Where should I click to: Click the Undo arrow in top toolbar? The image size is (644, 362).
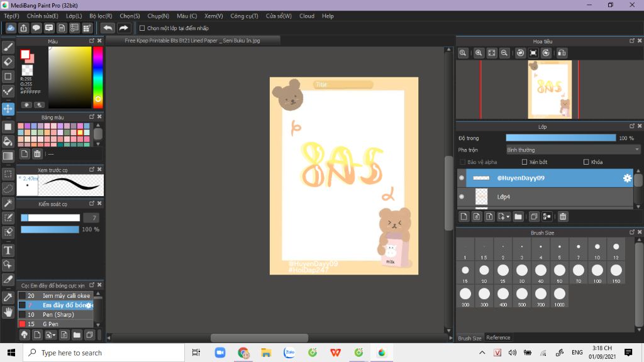click(108, 28)
